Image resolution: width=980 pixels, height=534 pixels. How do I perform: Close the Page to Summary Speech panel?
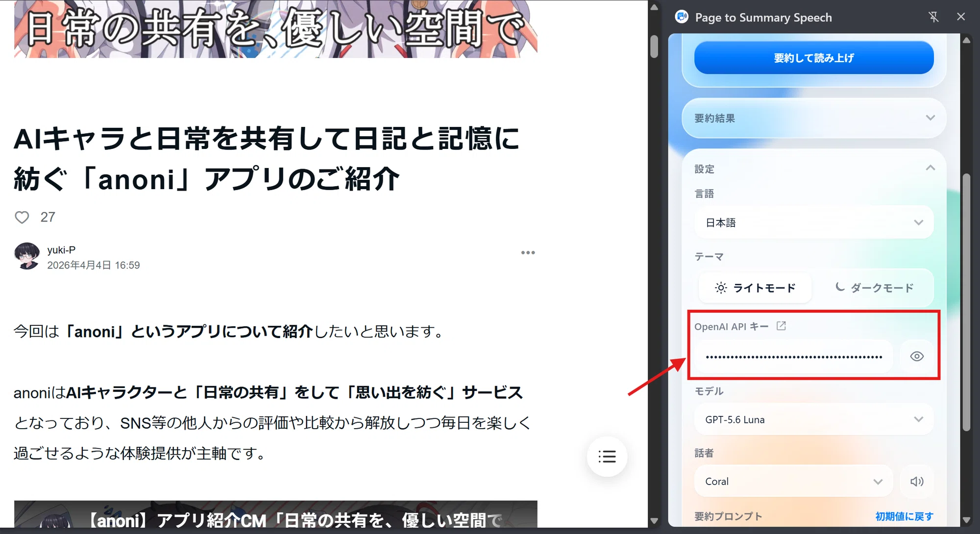[961, 17]
